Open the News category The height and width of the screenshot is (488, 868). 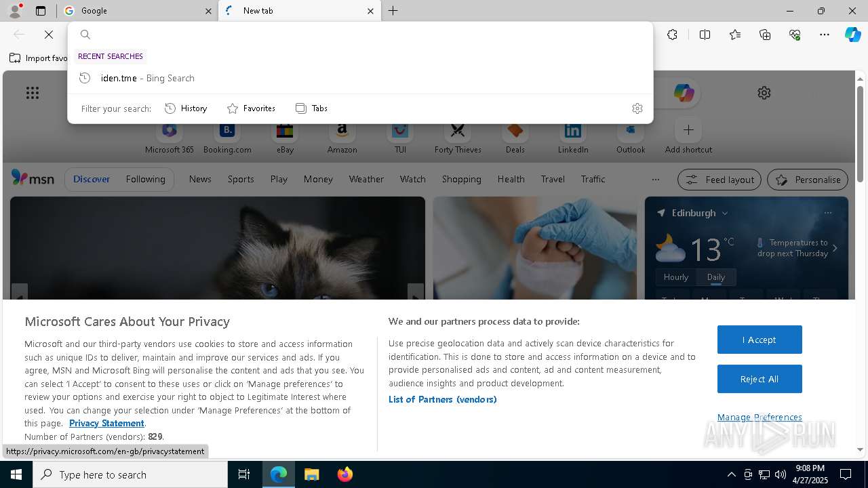pos(200,179)
